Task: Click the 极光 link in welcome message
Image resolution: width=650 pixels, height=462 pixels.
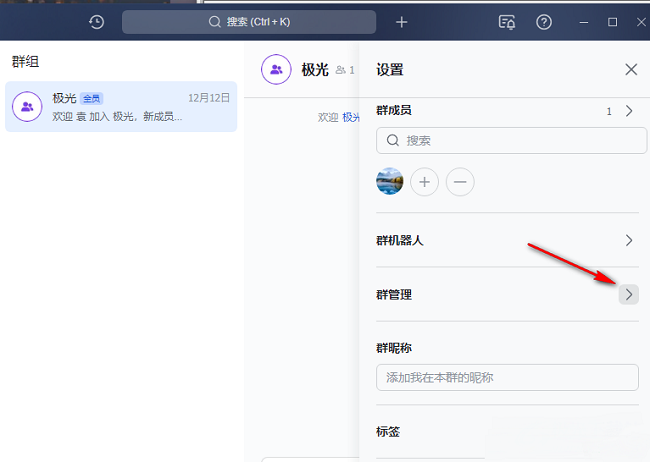Action: [350, 117]
